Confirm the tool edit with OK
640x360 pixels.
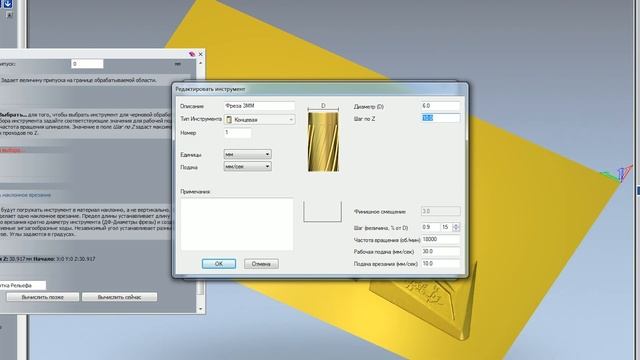pos(219,264)
